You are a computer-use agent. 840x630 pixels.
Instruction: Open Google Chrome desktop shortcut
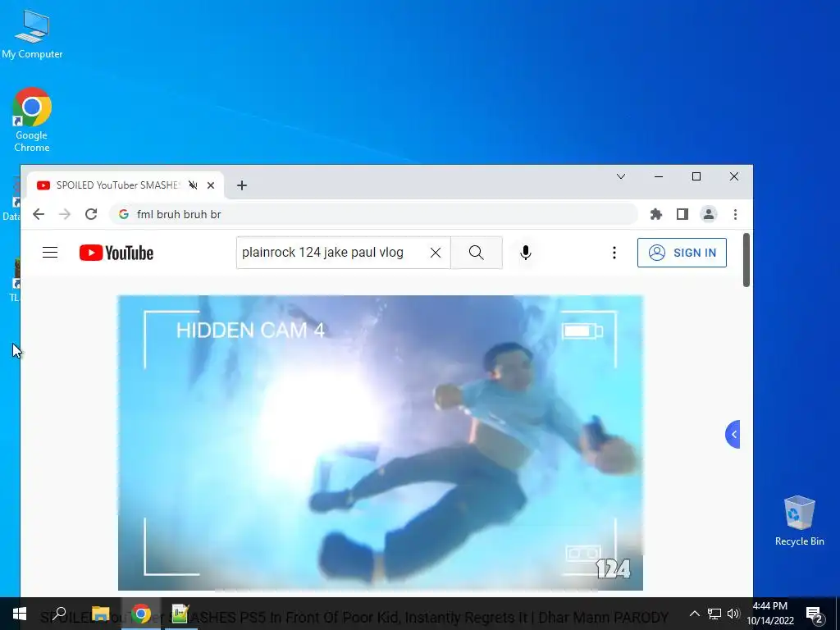(x=32, y=120)
